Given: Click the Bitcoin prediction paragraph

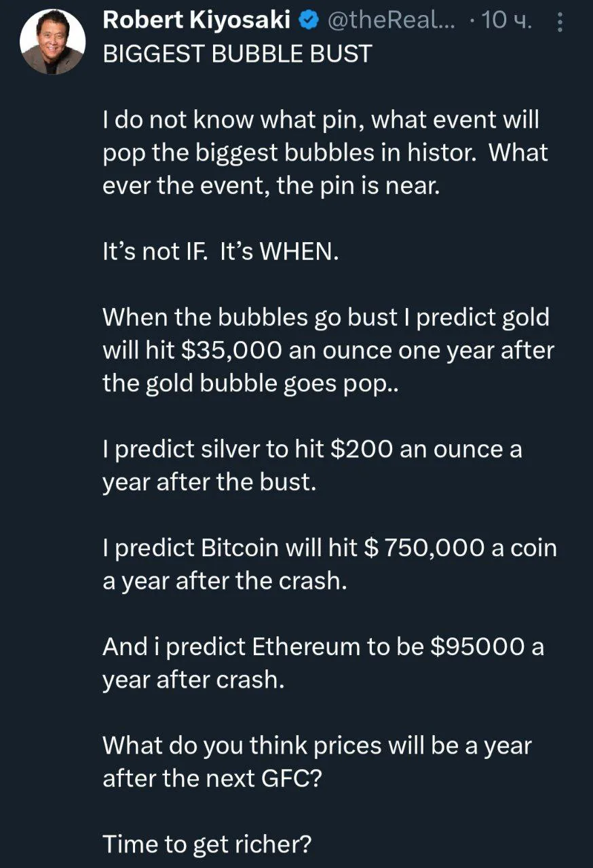Looking at the screenshot, I should pos(329,564).
